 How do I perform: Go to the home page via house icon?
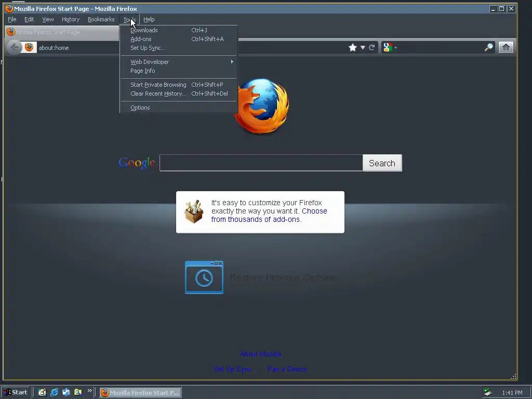pyautogui.click(x=506, y=47)
